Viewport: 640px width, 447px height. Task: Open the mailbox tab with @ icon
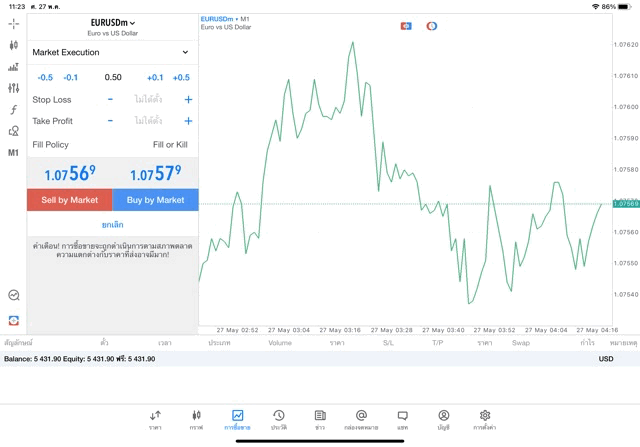coord(361,420)
